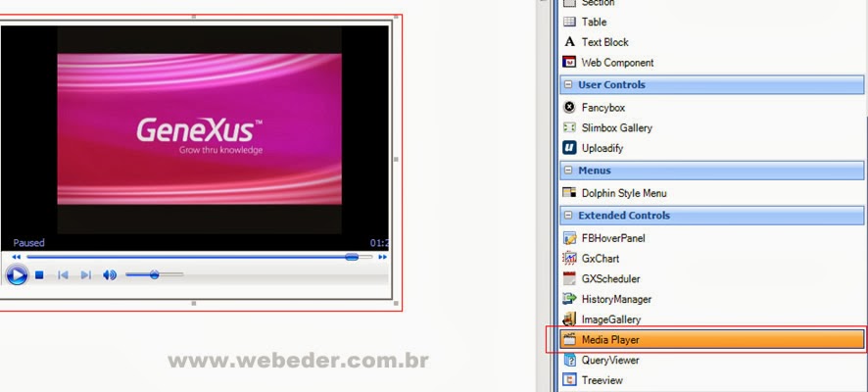Mute the media player volume speaker icon
This screenshot has width=868, height=392.
110,274
